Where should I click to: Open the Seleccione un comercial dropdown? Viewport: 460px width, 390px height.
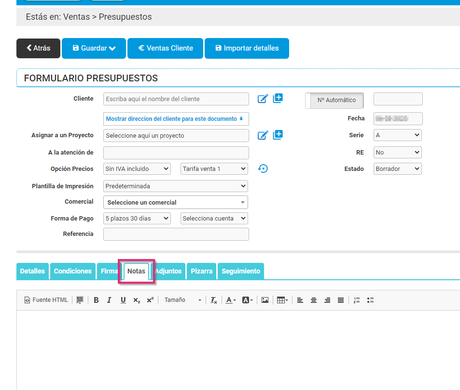pos(176,202)
